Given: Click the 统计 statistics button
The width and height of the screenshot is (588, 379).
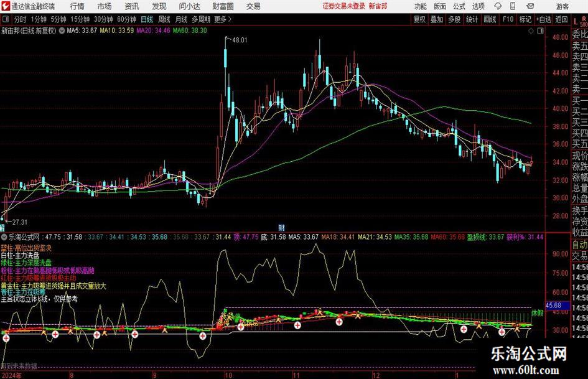Looking at the screenshot, I should coord(472,19).
